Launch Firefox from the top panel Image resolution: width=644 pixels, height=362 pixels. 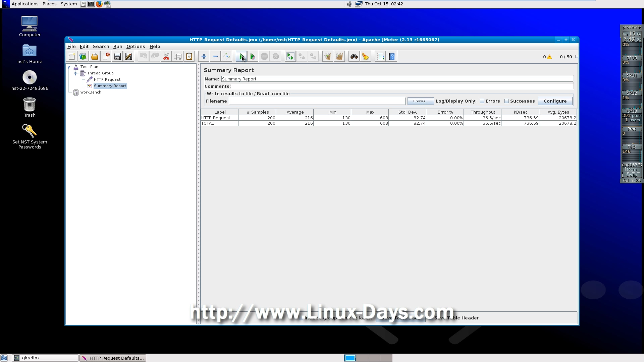click(x=99, y=4)
